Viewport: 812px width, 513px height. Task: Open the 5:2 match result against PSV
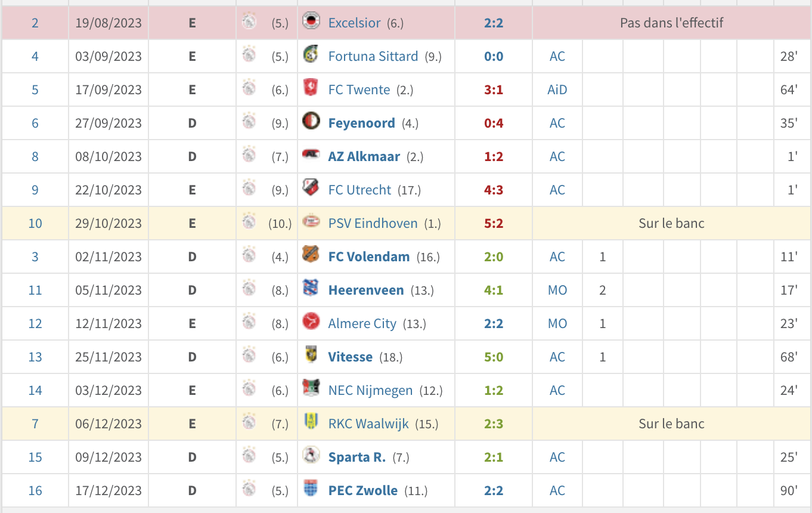(493, 223)
